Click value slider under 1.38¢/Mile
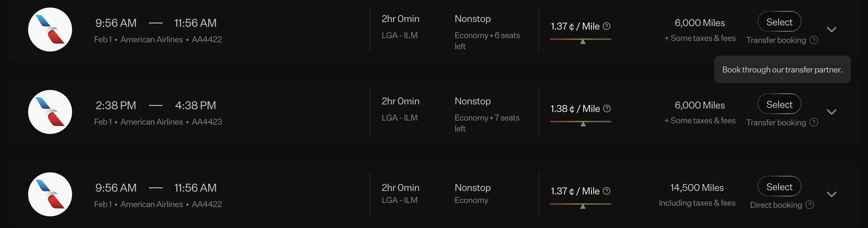 [580, 122]
